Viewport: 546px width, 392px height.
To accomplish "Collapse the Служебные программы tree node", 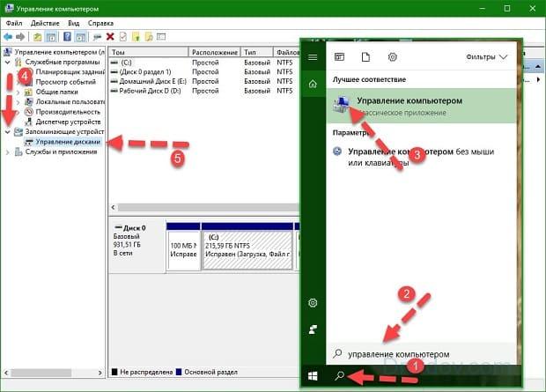I will pos(8,62).
